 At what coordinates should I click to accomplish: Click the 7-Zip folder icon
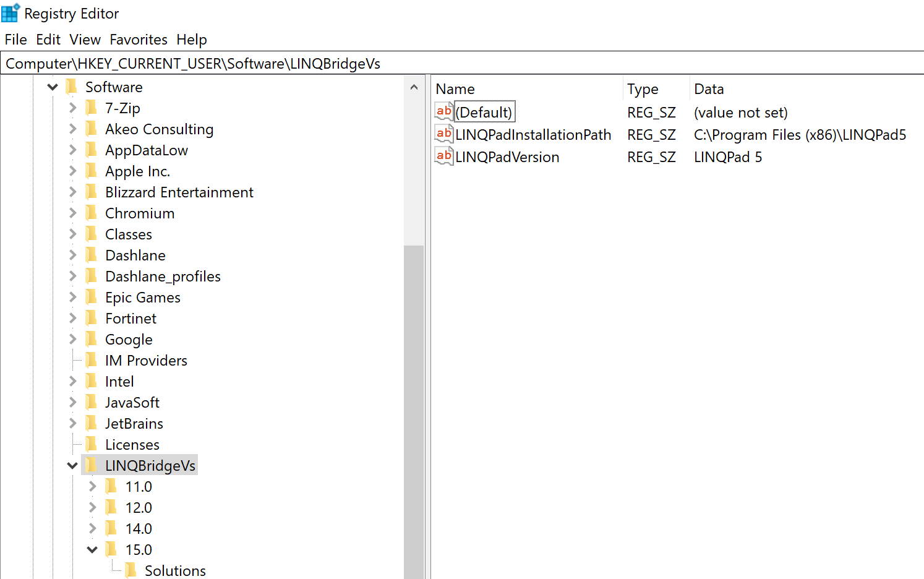pos(91,108)
